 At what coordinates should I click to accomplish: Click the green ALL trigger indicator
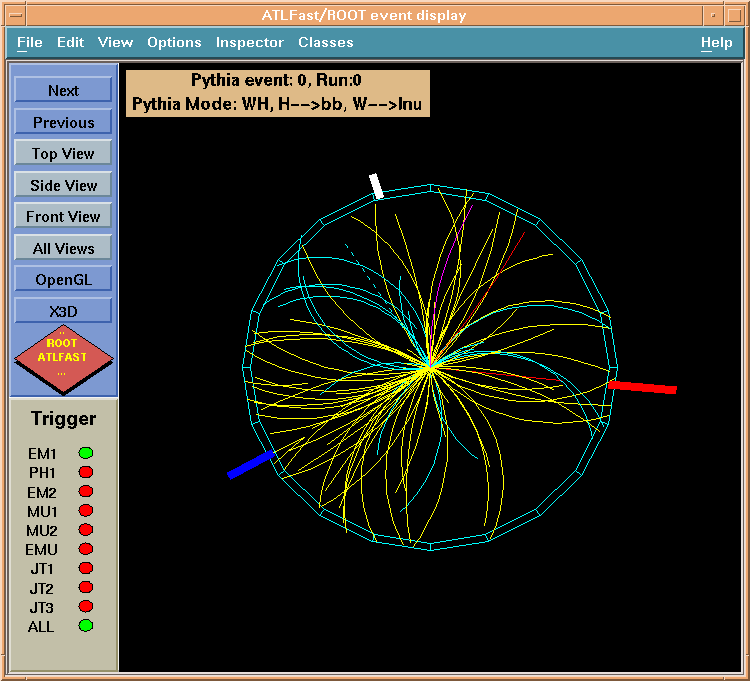pos(86,626)
